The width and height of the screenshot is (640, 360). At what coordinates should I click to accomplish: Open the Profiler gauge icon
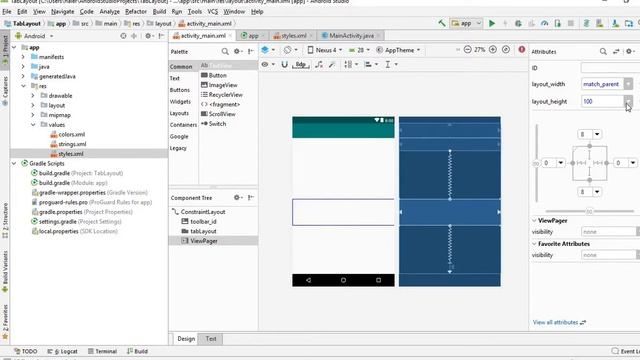tap(544, 23)
